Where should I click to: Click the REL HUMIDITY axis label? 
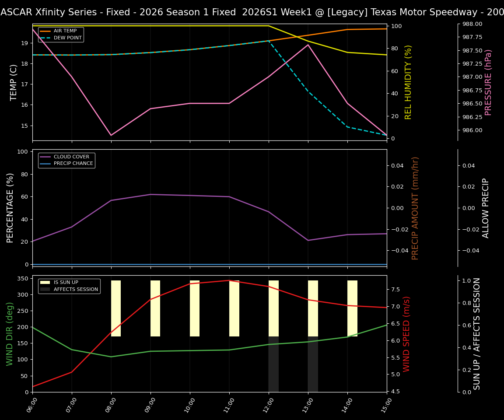(408, 82)
